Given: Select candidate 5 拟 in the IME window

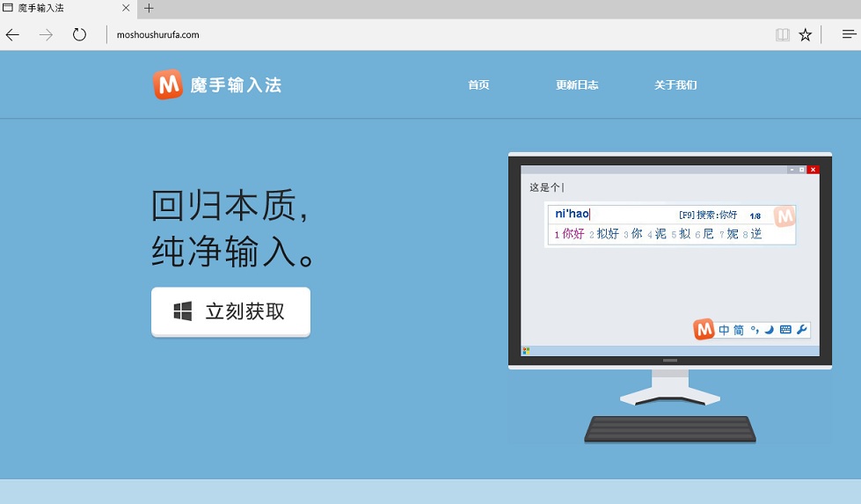Looking at the screenshot, I should click(x=681, y=234).
